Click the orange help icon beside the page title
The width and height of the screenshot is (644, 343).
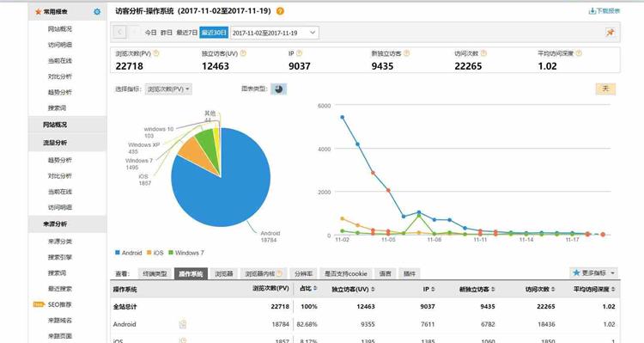280,11
